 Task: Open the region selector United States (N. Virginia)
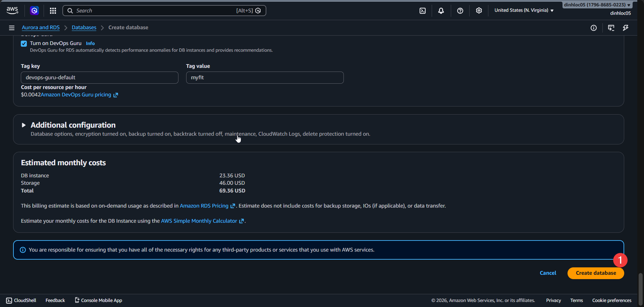click(x=524, y=10)
